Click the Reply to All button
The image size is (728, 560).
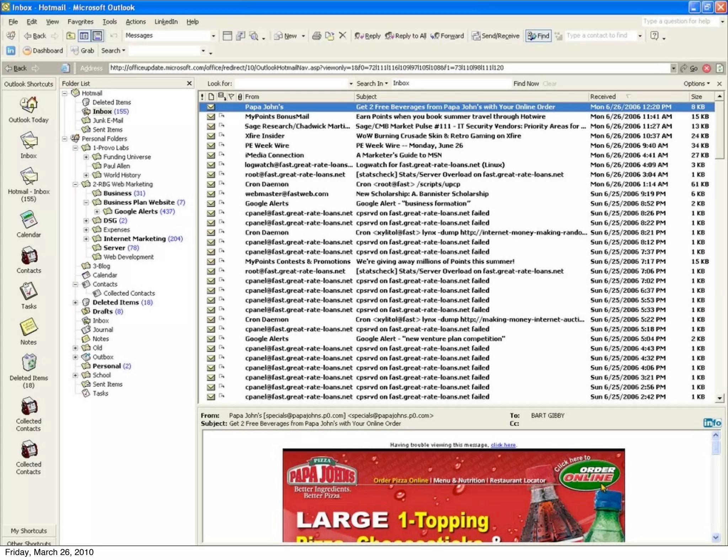[x=406, y=36]
